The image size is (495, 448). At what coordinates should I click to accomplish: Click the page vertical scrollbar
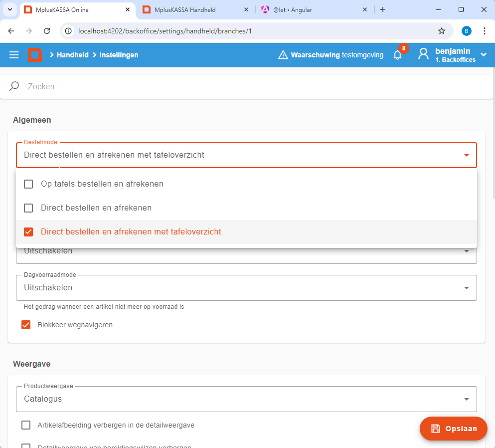click(x=493, y=133)
